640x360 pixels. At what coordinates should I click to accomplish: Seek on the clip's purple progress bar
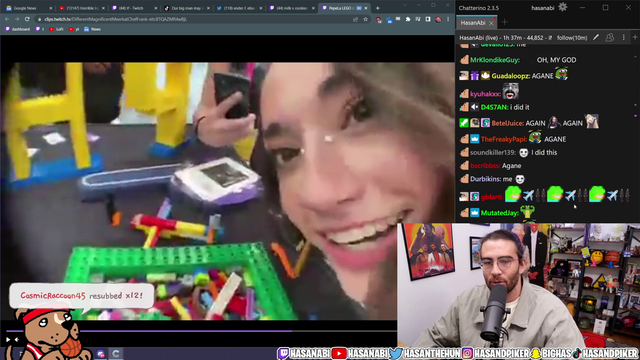pyautogui.click(x=201, y=331)
